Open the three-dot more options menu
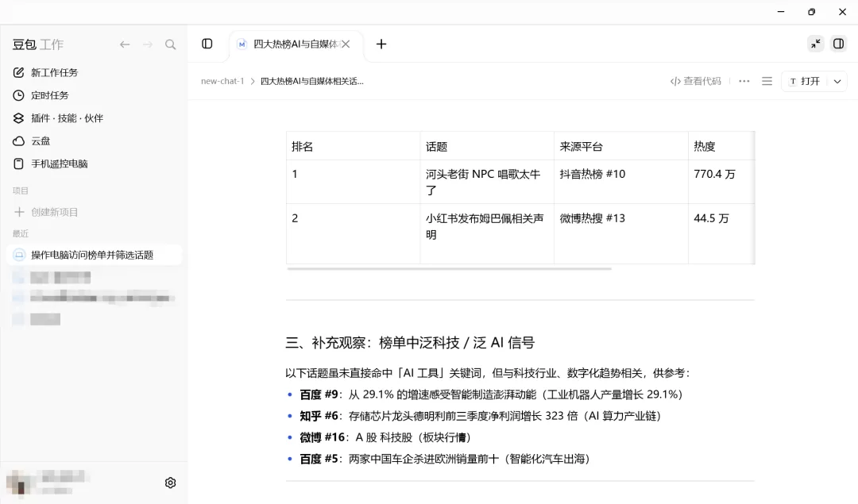This screenshot has height=504, width=858. pos(744,82)
